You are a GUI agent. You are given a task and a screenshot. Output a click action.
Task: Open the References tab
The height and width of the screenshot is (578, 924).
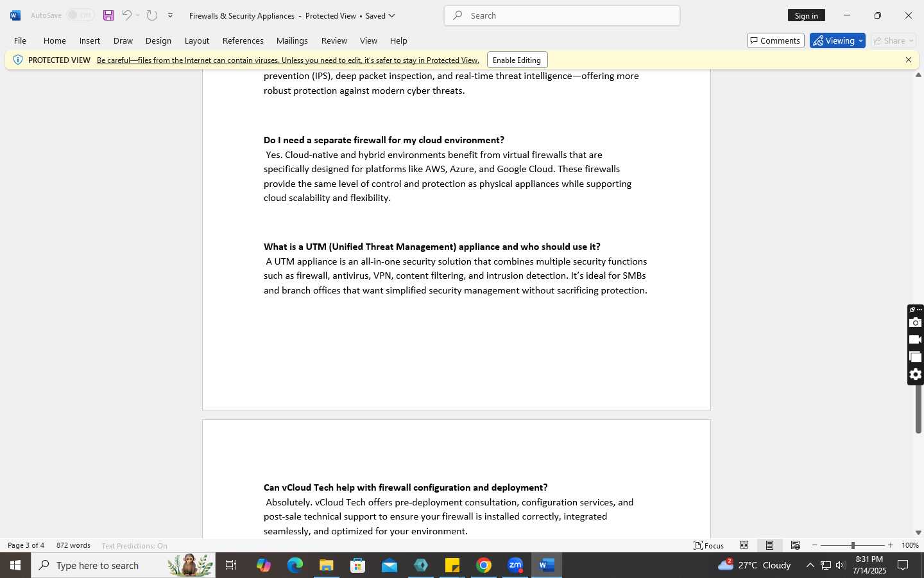pos(243,40)
